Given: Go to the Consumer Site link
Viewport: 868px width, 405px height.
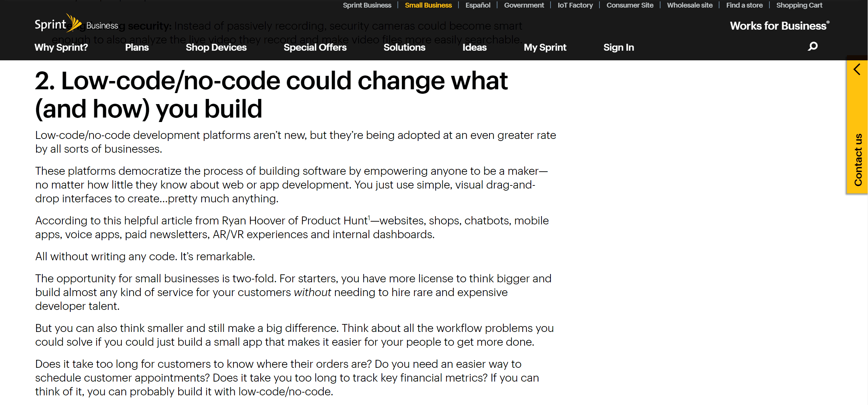Looking at the screenshot, I should 629,5.
